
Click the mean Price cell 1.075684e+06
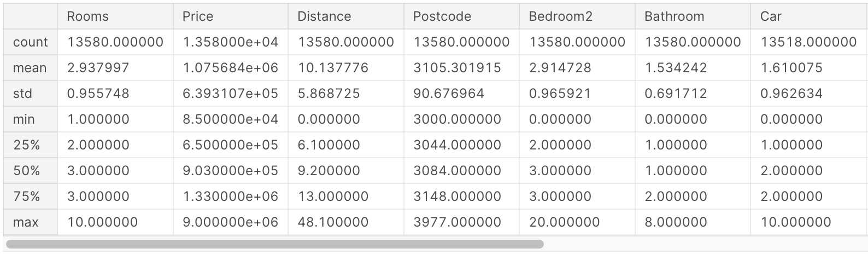230,68
